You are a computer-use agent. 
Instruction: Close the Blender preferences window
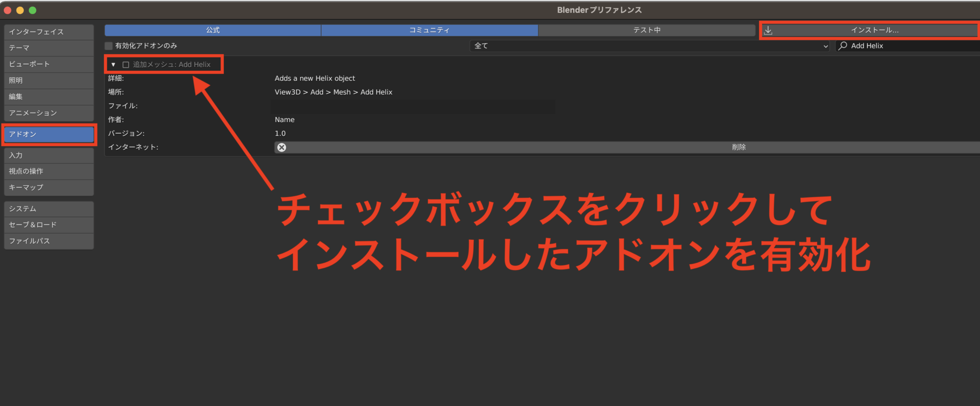coord(8,10)
